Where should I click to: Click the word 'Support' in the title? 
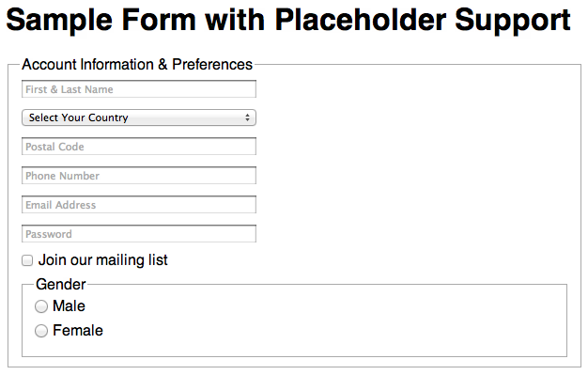pos(513,21)
